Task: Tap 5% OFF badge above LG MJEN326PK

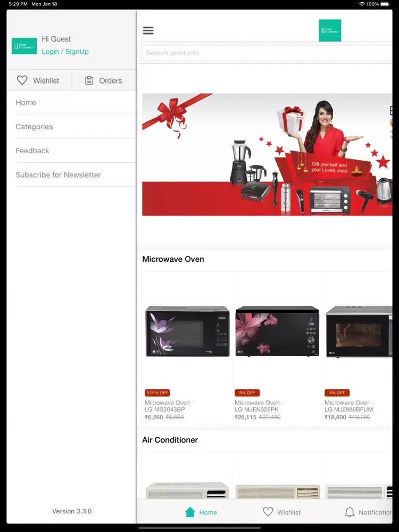Action: pyautogui.click(x=247, y=393)
